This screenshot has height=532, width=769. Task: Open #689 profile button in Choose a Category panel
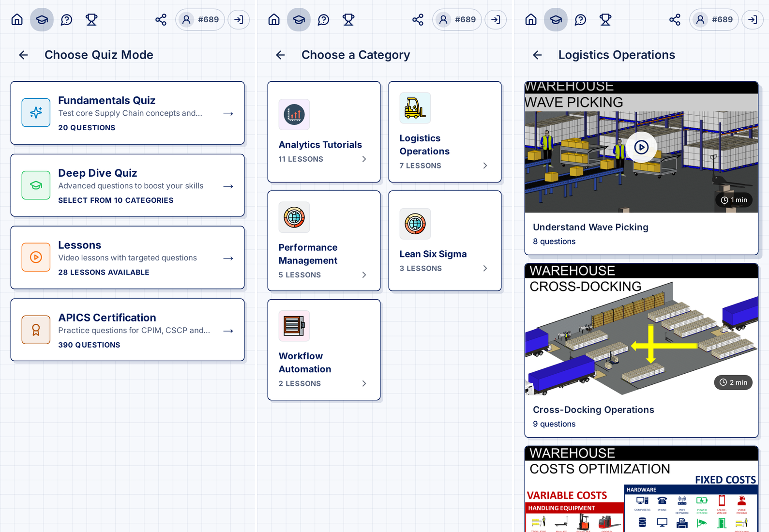click(x=457, y=19)
